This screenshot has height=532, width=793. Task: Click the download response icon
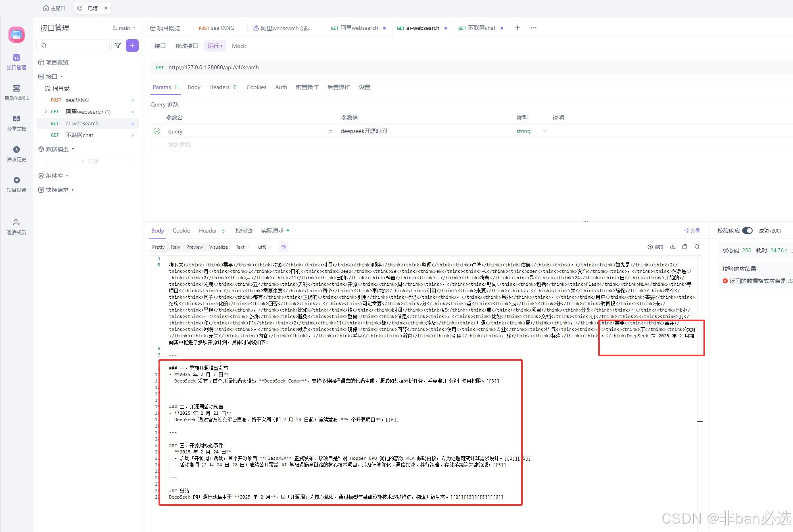[x=673, y=247]
